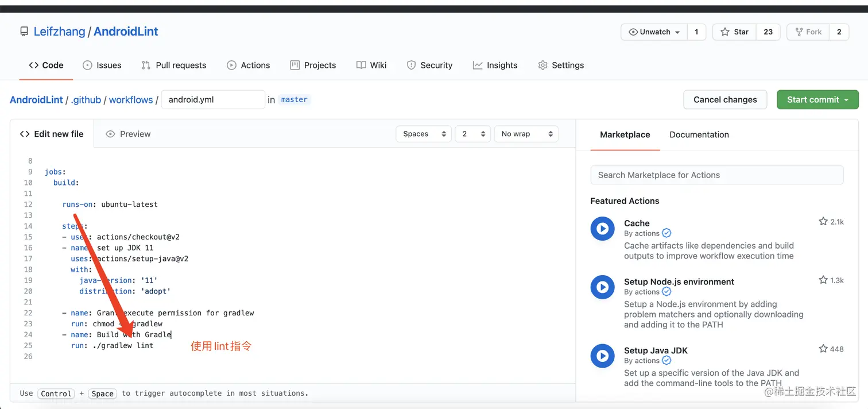
Task: Open the Pull requests tab
Action: (x=173, y=65)
